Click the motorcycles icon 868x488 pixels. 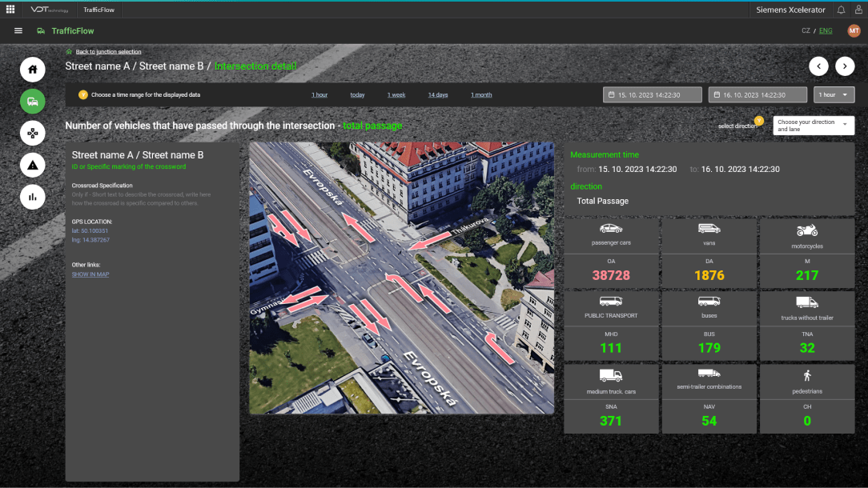pyautogui.click(x=807, y=230)
